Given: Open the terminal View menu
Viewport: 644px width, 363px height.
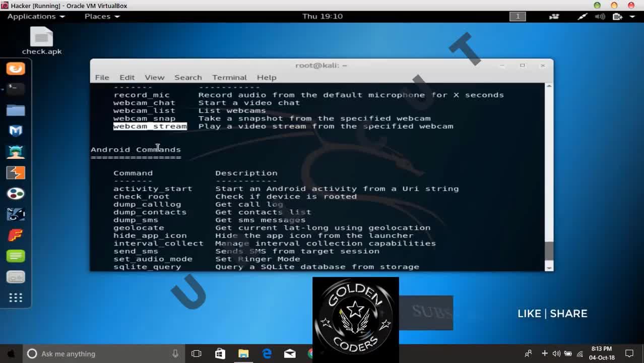Looking at the screenshot, I should [155, 77].
